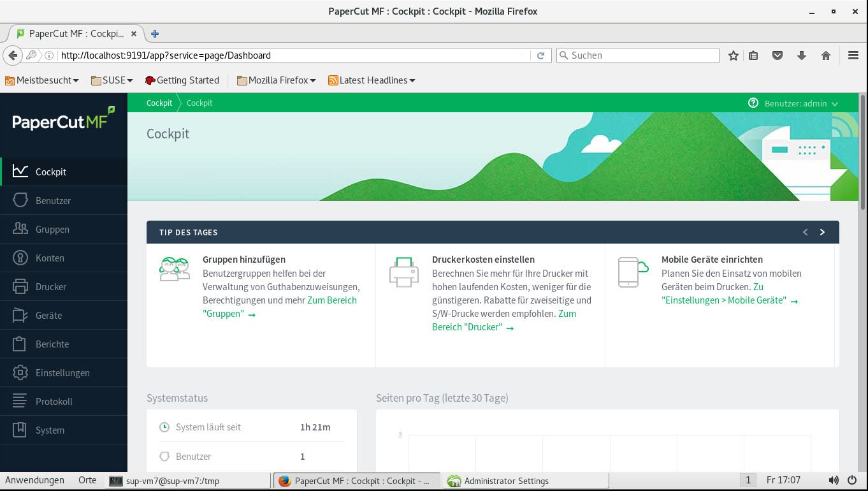The image size is (868, 491).
Task: Open the Protokoll menu item
Action: tap(54, 402)
